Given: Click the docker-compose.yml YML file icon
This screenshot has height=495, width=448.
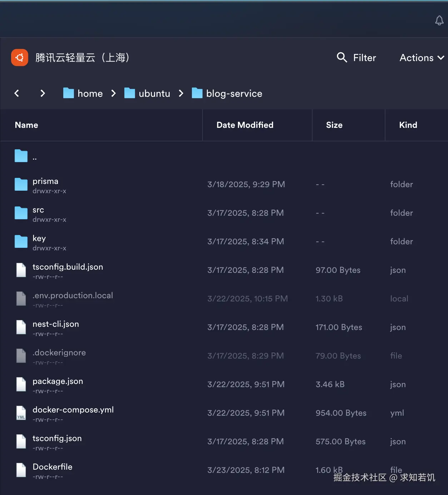Looking at the screenshot, I should tap(21, 413).
